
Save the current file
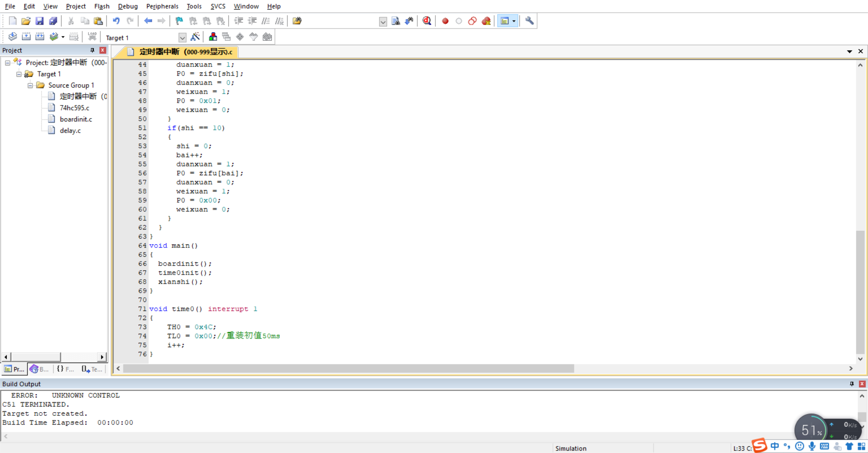click(x=39, y=21)
